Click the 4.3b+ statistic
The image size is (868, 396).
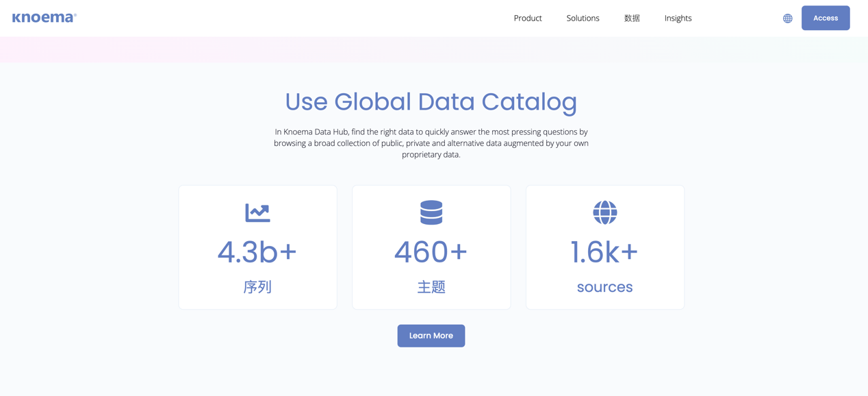(257, 252)
